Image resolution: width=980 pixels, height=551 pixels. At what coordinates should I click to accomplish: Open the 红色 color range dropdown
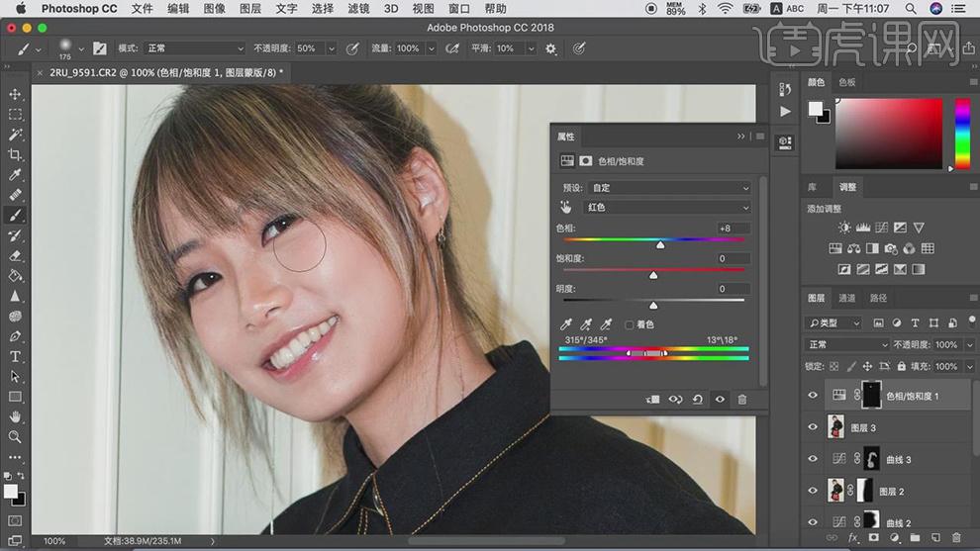[667, 208]
